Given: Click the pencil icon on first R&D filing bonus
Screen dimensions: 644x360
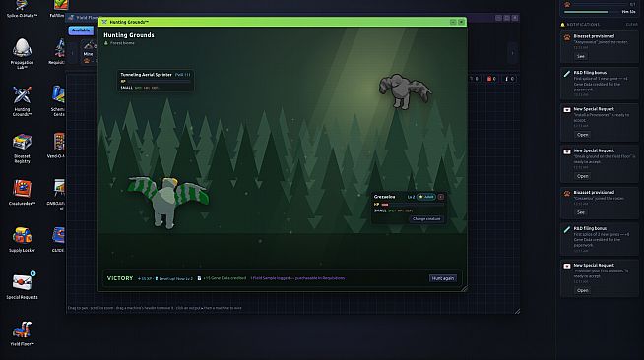Looking at the screenshot, I should [567, 74].
